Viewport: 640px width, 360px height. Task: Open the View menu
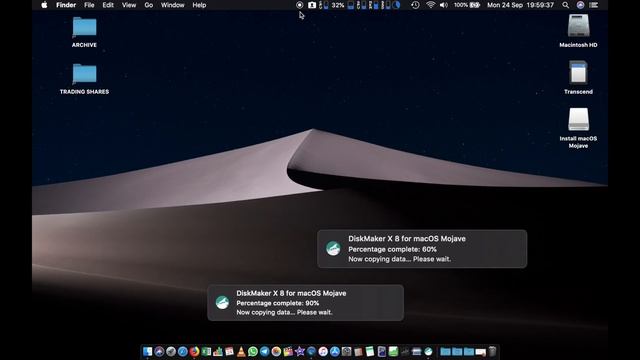(x=129, y=5)
